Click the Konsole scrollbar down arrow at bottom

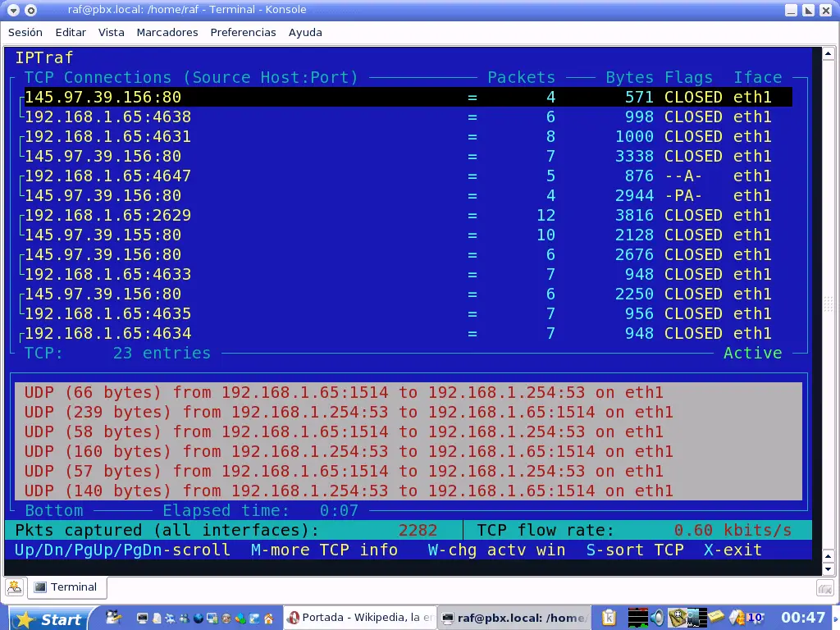(828, 569)
